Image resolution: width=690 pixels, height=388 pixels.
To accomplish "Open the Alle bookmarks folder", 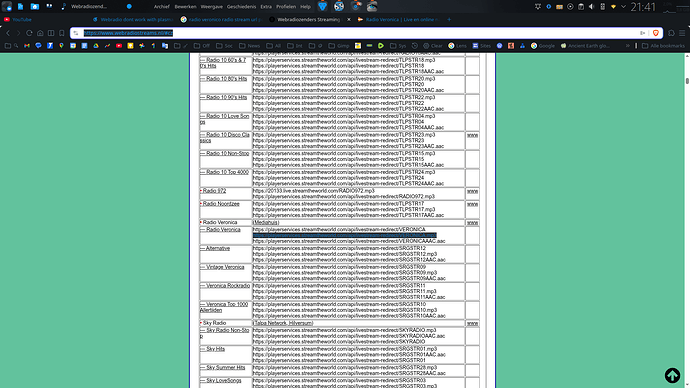I will click(663, 46).
